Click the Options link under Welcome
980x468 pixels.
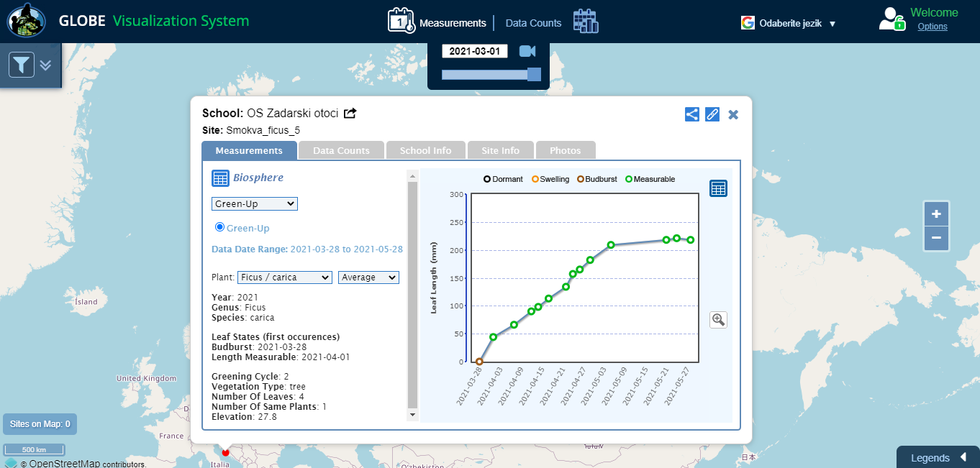(932, 27)
